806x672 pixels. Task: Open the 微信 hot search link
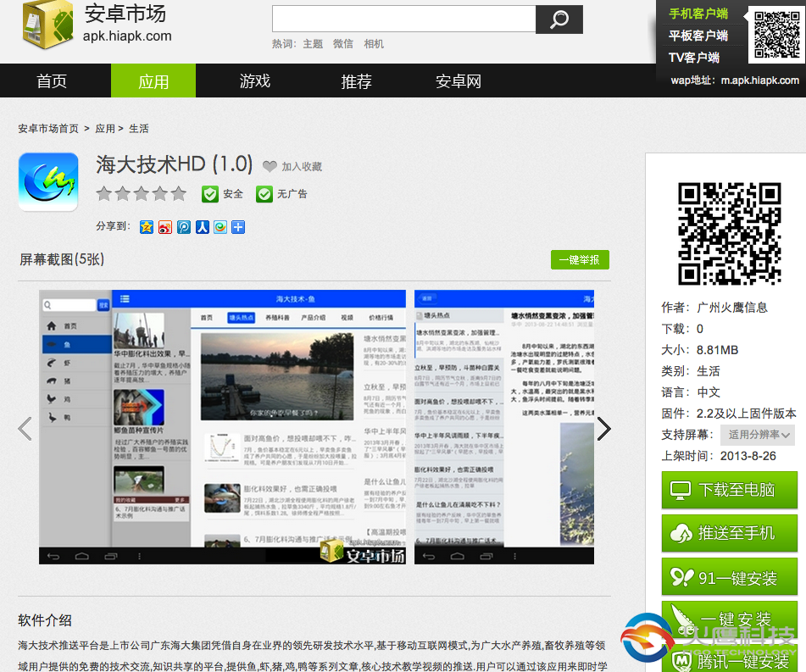tap(342, 43)
